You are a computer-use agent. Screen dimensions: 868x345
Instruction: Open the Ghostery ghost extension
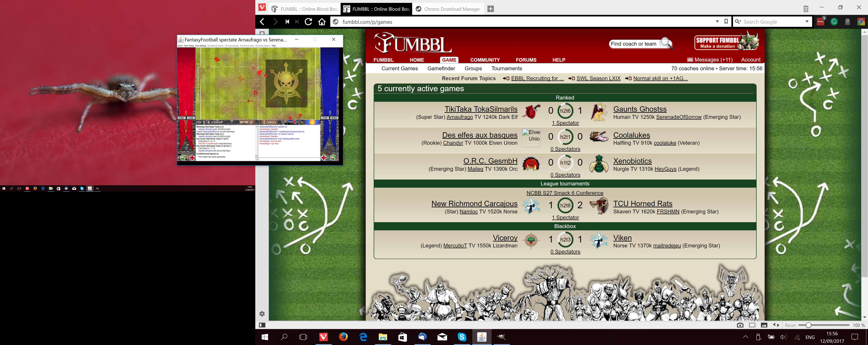tap(847, 22)
